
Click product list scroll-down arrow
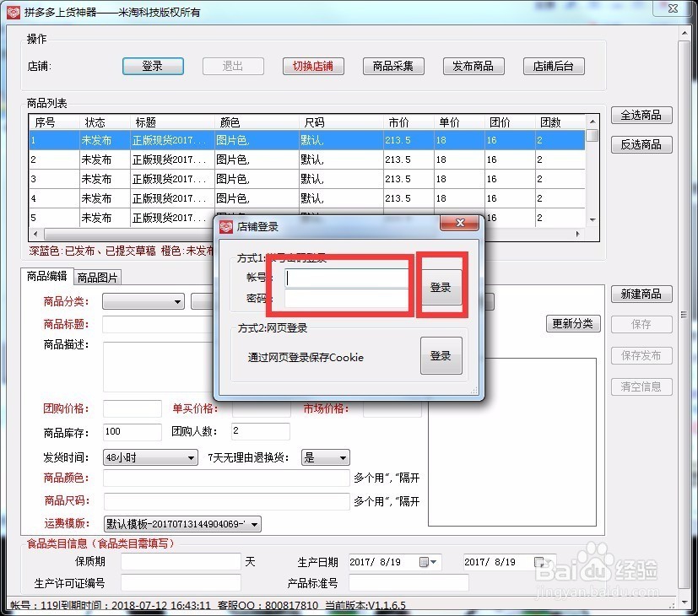(592, 220)
